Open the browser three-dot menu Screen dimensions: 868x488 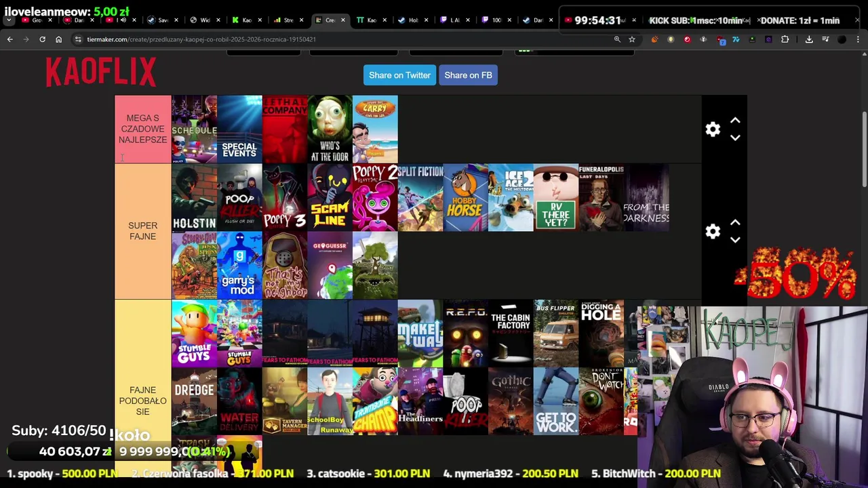[x=858, y=39]
